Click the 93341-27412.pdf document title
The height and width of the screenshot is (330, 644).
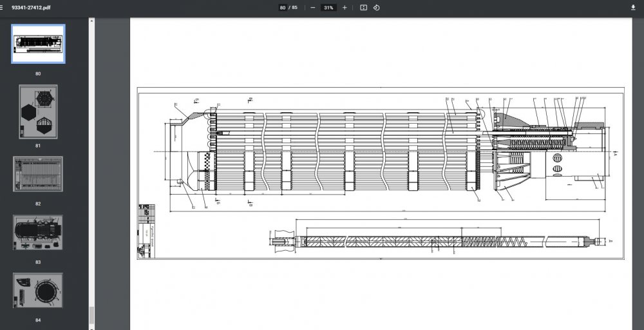click(x=32, y=7)
